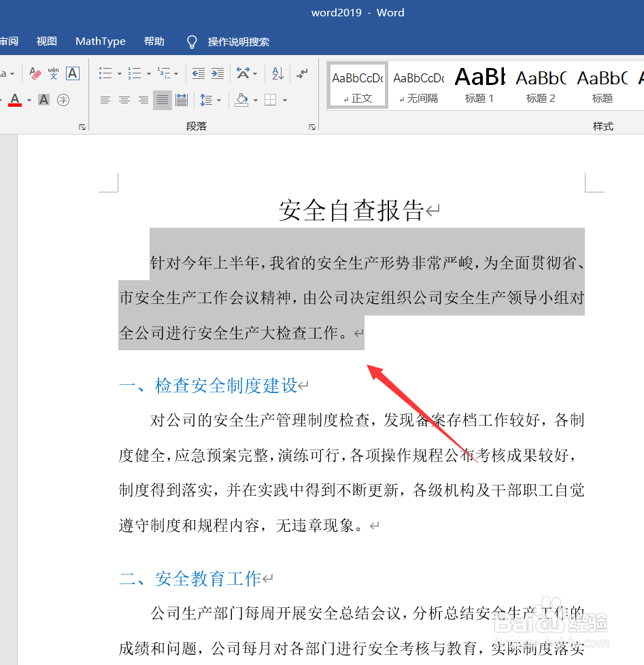Screen dimensions: 644x665
Task: Open the borders dropdown menu
Action: coord(284,100)
